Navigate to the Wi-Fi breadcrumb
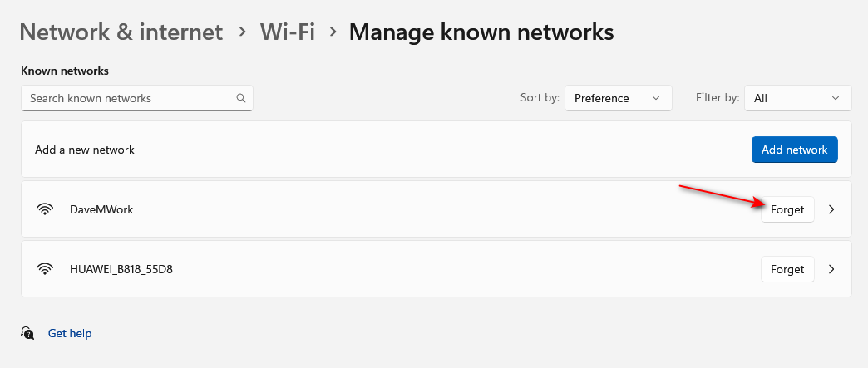Image resolution: width=868 pixels, height=368 pixels. 287,32
